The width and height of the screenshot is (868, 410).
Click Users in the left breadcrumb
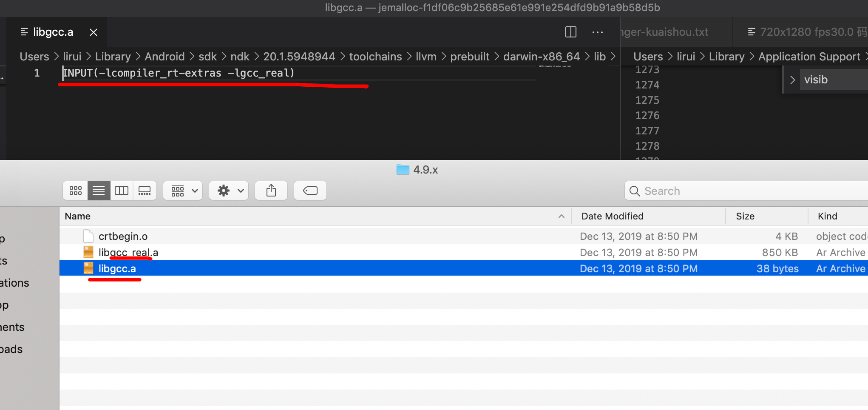coord(34,57)
